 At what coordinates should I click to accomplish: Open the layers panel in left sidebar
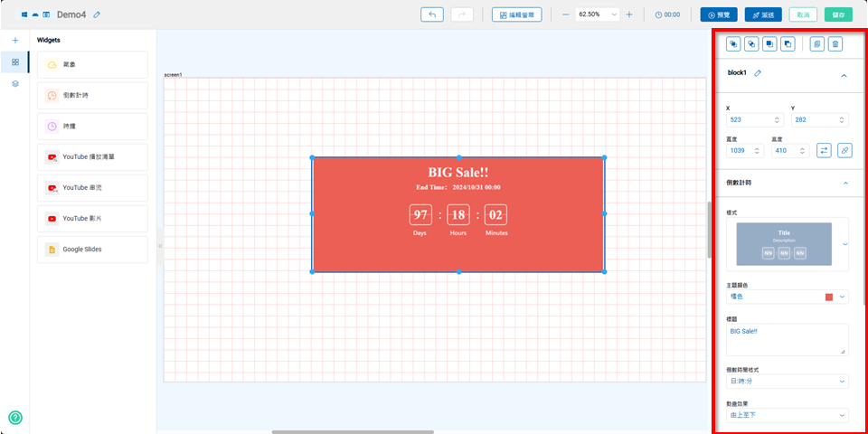pos(14,83)
